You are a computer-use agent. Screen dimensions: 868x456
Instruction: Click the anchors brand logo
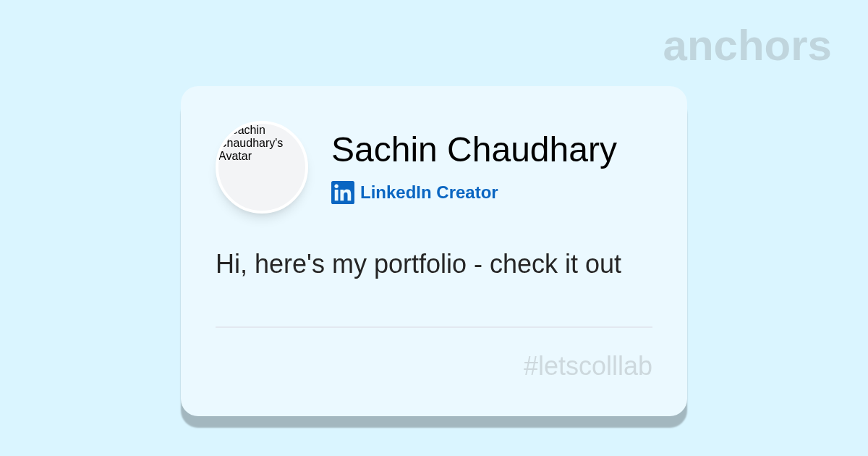pos(746,46)
